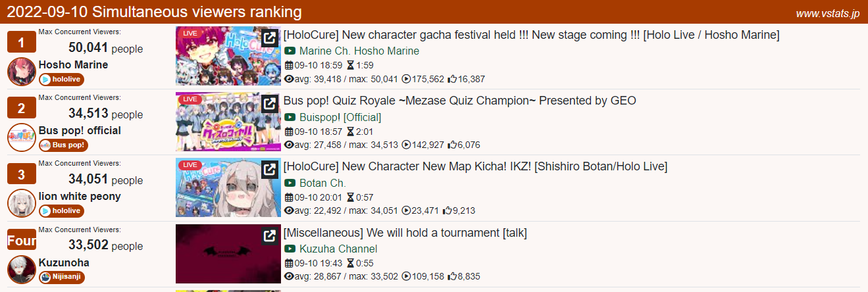
Task: Open Kuzunoha's round avatar icon
Action: click(21, 269)
